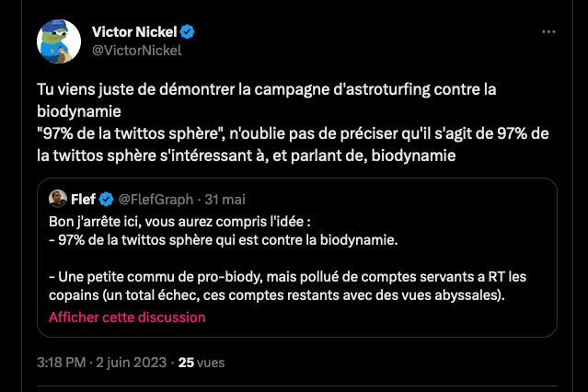Click the verified badge next to Flef
This screenshot has width=588, height=392.
(106, 199)
